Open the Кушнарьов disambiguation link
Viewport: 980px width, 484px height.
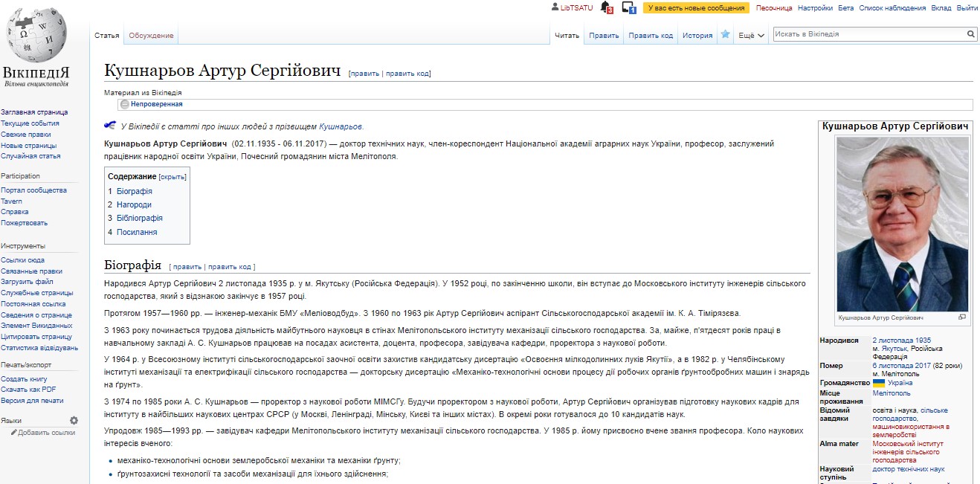coord(341,126)
